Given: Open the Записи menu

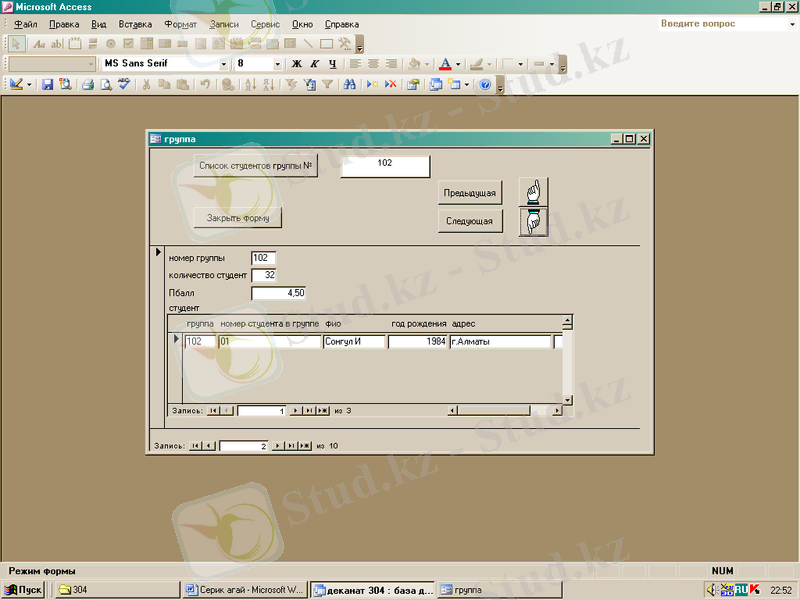Looking at the screenshot, I should 225,23.
